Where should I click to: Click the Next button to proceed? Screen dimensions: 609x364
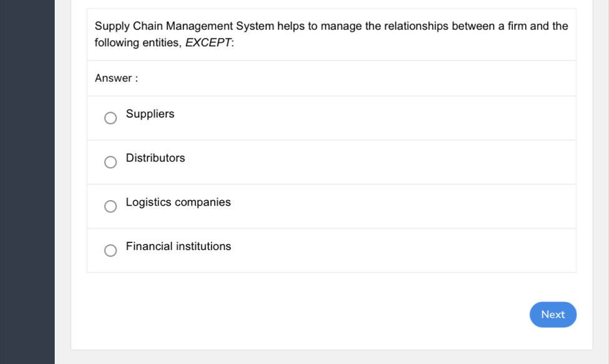coord(553,315)
